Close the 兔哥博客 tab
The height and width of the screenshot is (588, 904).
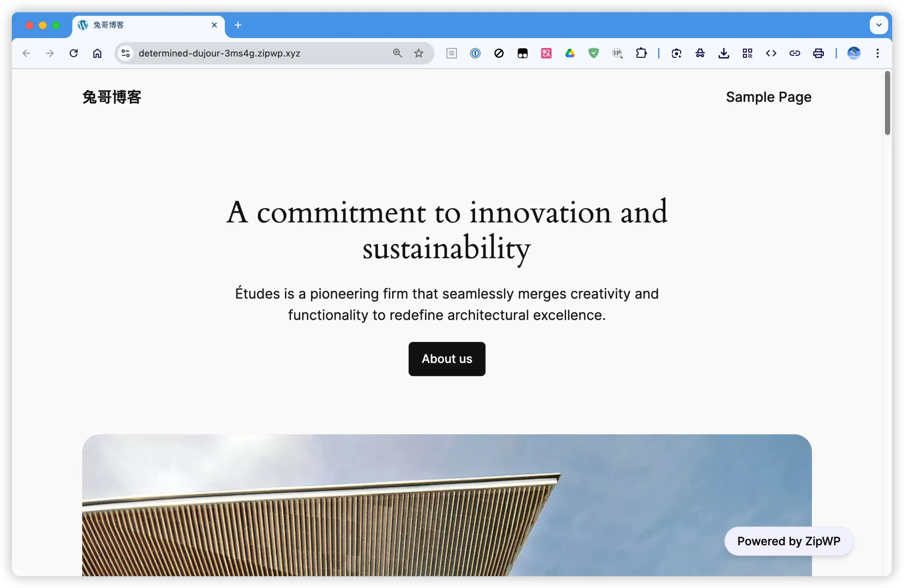point(214,25)
